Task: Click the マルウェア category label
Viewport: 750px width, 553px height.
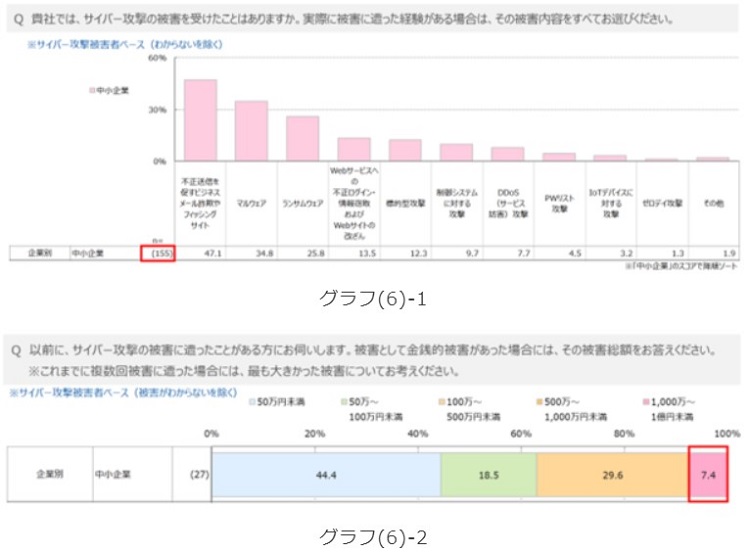Action: point(252,203)
